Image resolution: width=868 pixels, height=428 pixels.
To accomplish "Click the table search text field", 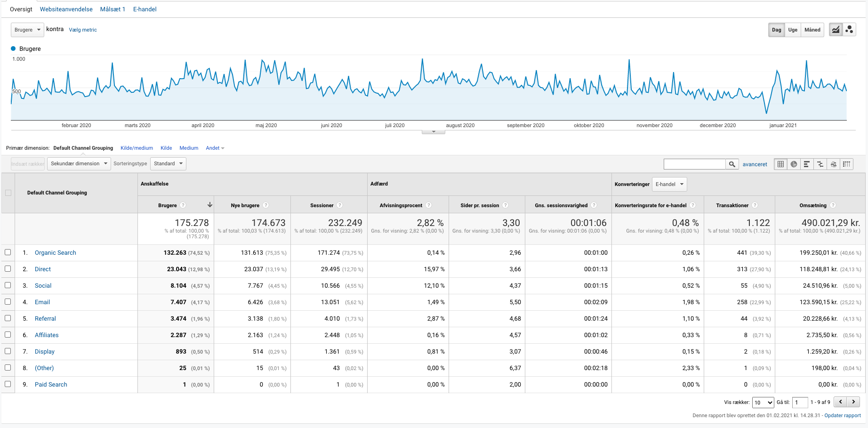I will (x=694, y=164).
